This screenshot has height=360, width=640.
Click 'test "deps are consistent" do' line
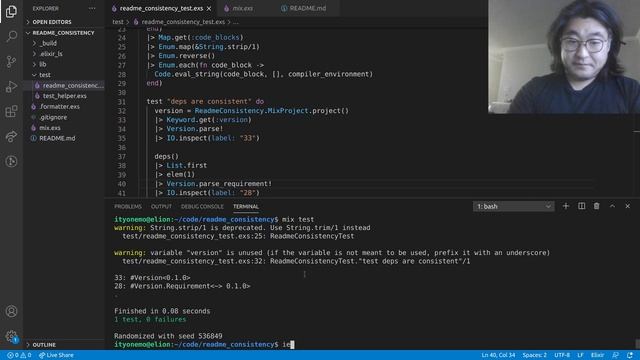point(205,101)
